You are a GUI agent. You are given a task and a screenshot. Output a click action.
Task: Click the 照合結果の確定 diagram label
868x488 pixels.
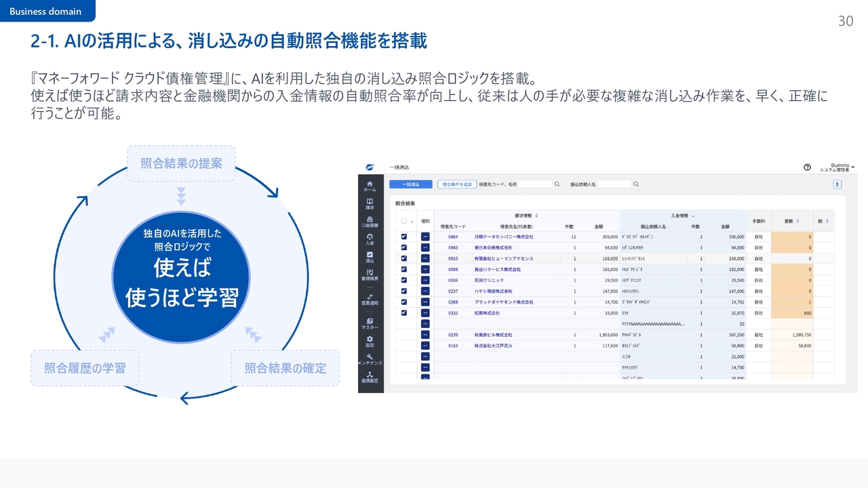285,368
